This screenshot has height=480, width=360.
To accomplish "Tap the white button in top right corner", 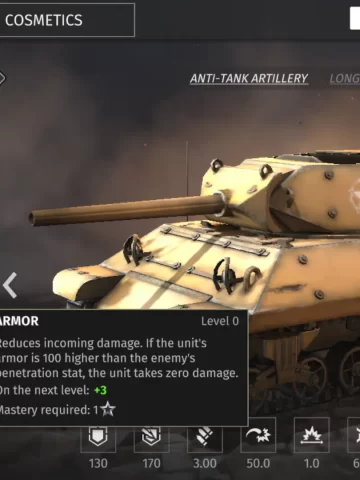I will 355,19.
